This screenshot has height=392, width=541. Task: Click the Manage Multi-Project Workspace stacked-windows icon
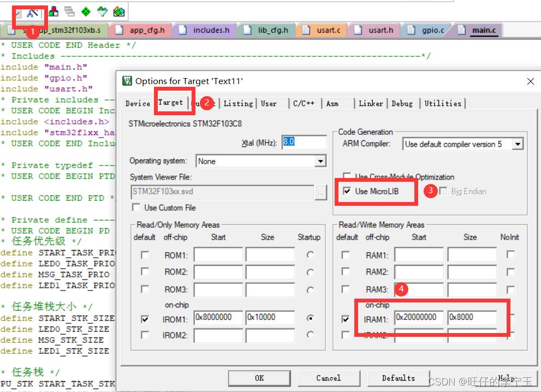coord(69,11)
